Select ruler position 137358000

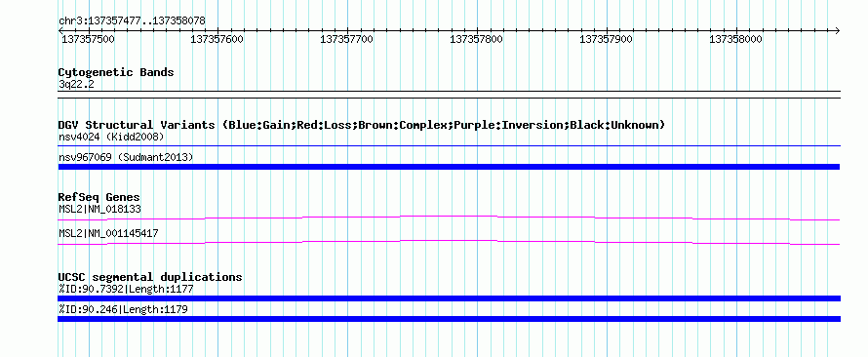pos(735,39)
